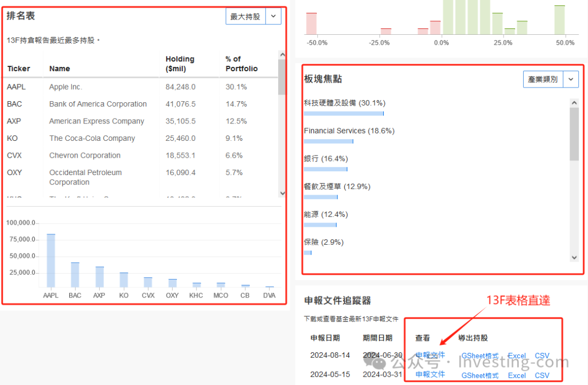Click the bar under 保險 (2.9%)

pyautogui.click(x=308, y=253)
